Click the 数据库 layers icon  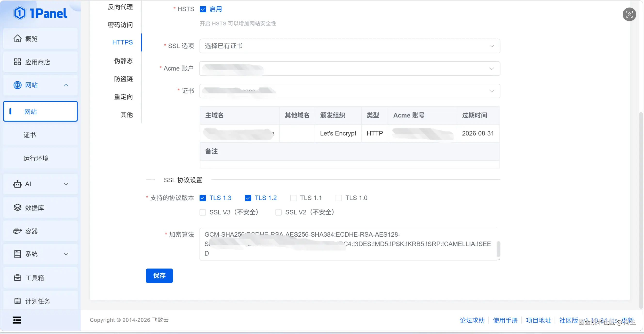(x=17, y=208)
